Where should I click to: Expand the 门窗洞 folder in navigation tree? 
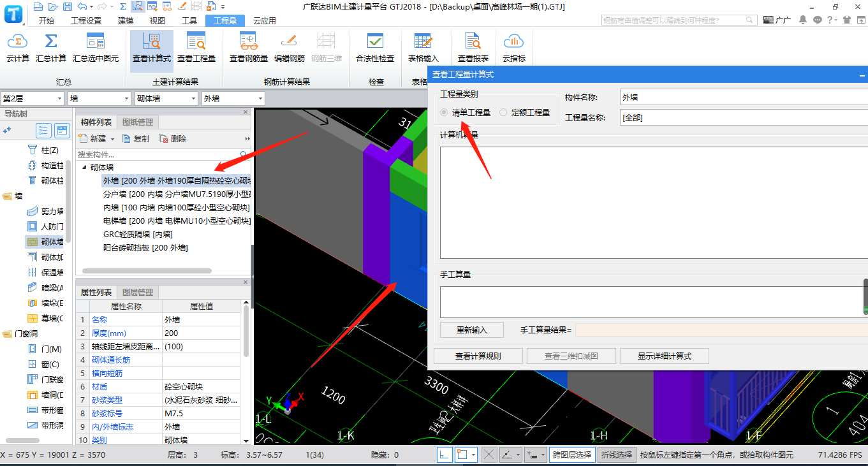(8, 333)
